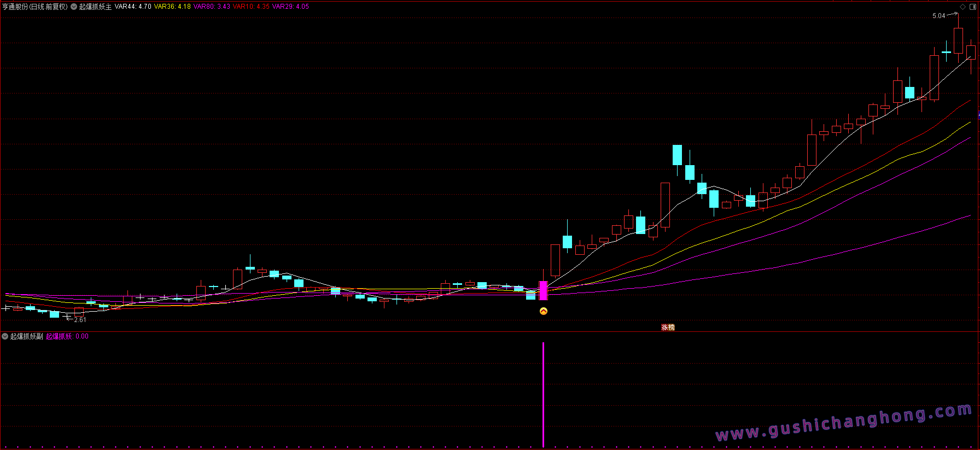The height and width of the screenshot is (450, 980).
Task: Click the diamond icon at top right
Action: 962,7
